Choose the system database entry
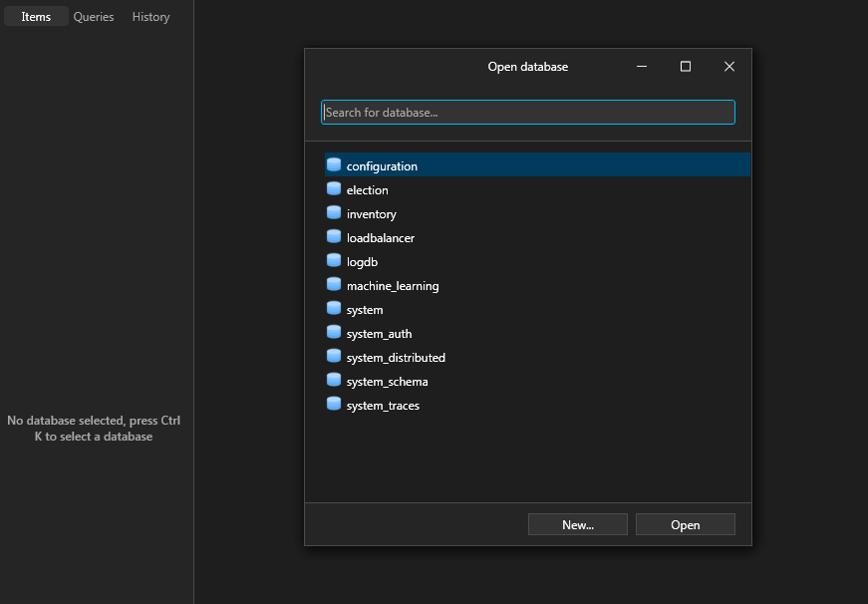The image size is (868, 604). 537,309
